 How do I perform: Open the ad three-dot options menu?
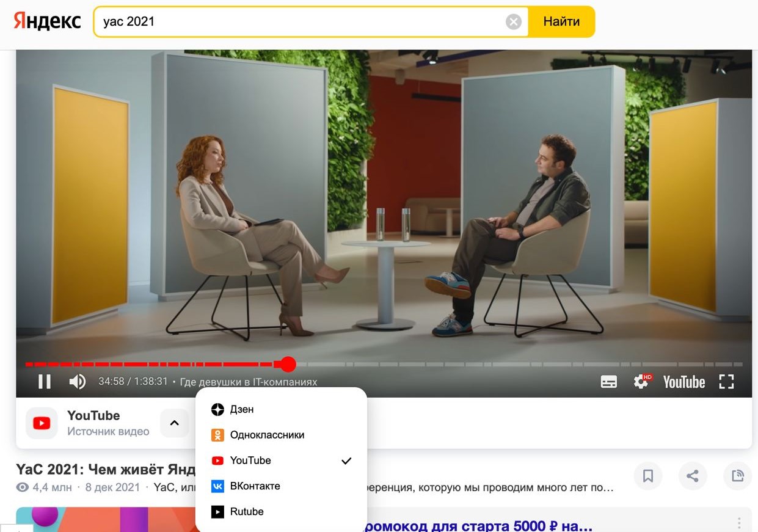tap(739, 523)
